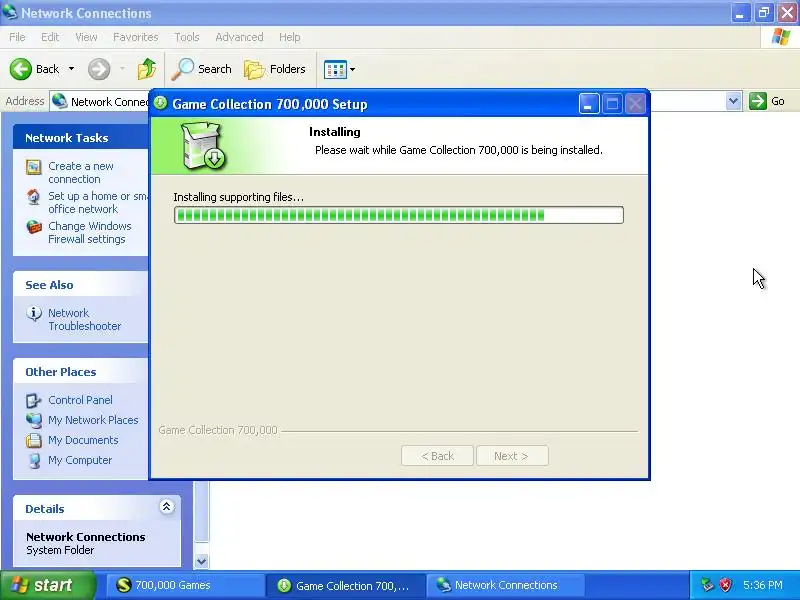This screenshot has width=800, height=600.
Task: Click the See Also panel header
Action: tap(81, 285)
